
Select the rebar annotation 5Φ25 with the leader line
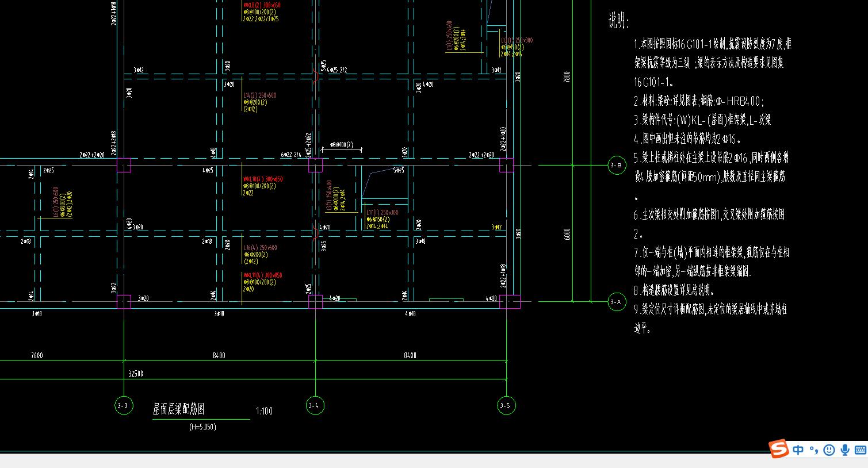tap(399, 170)
